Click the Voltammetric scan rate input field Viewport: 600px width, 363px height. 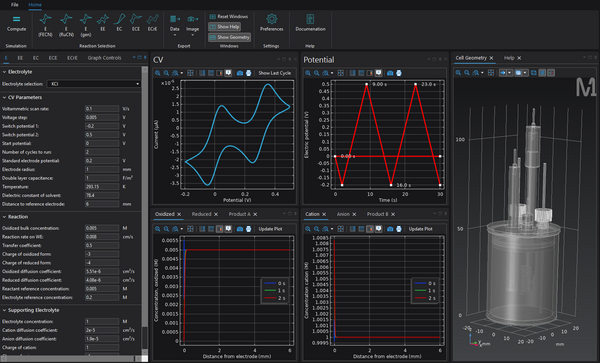pos(102,109)
